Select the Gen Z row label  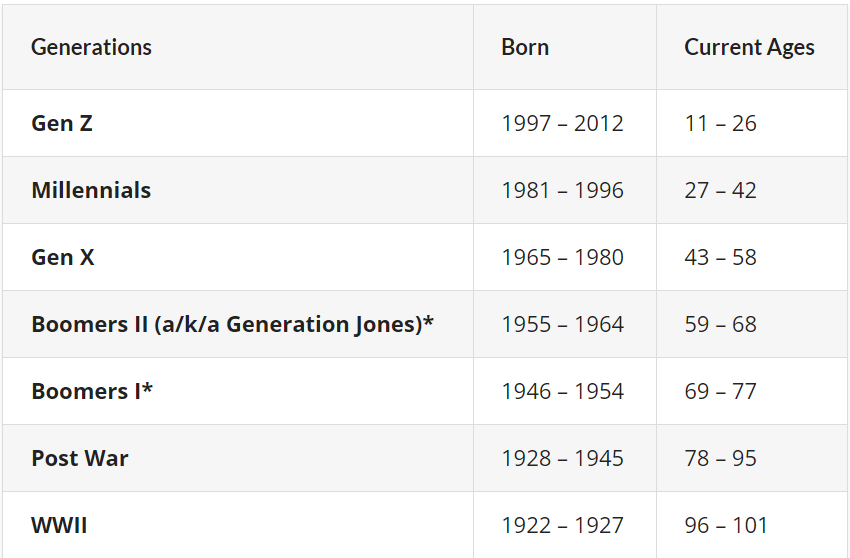click(62, 123)
